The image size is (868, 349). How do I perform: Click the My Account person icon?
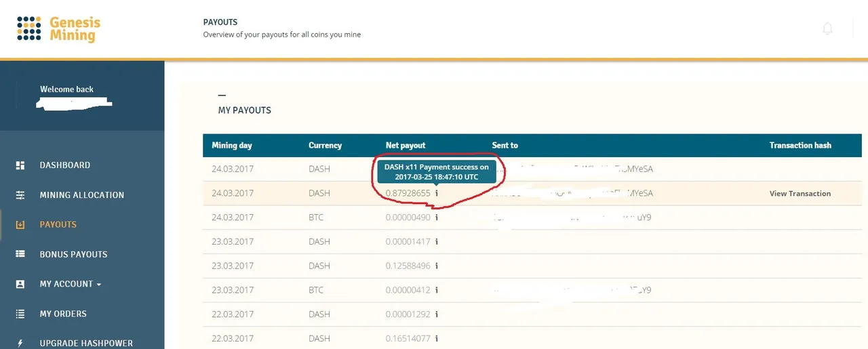(20, 284)
